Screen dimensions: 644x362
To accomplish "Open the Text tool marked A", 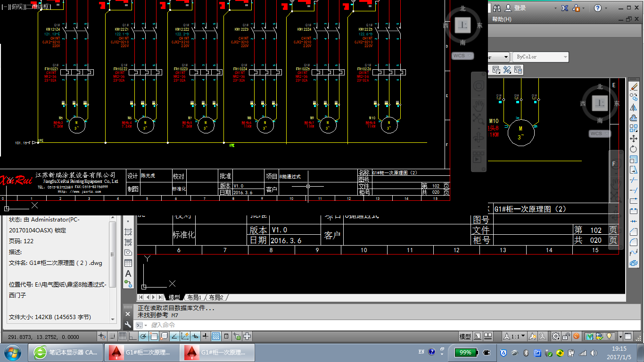I will click(x=128, y=273).
